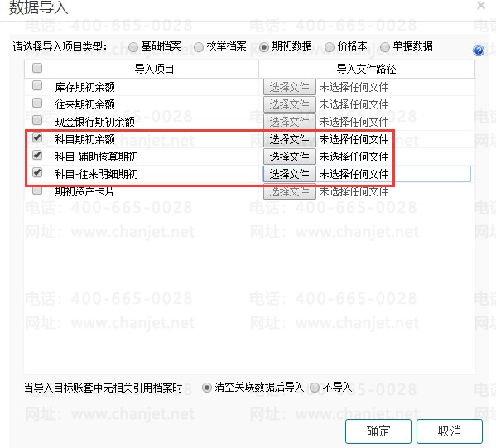Image resolution: width=496 pixels, height=448 pixels.
Task: Toggle the select-all checkbox in header
Action: click(37, 68)
